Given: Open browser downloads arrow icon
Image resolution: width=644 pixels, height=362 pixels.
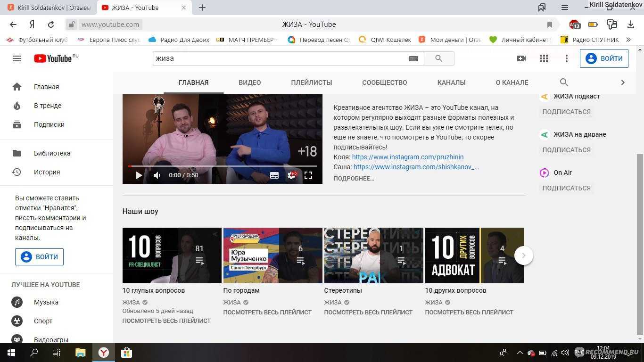Looking at the screenshot, I should pos(631,25).
